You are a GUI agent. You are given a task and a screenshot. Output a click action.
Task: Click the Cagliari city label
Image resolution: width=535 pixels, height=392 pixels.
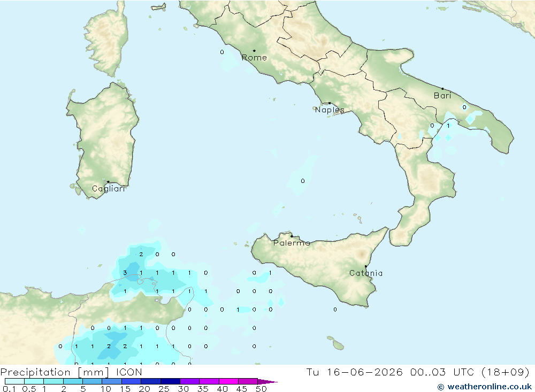[x=109, y=189]
